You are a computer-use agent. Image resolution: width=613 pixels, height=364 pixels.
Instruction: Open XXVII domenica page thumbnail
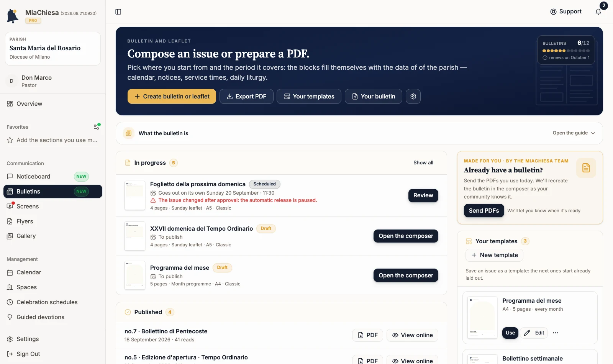[x=135, y=236]
